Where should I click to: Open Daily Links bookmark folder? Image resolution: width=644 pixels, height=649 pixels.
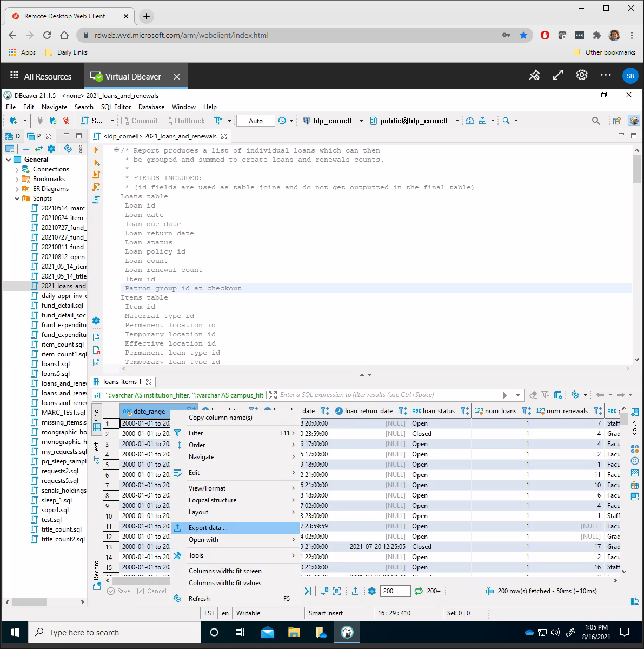point(66,52)
